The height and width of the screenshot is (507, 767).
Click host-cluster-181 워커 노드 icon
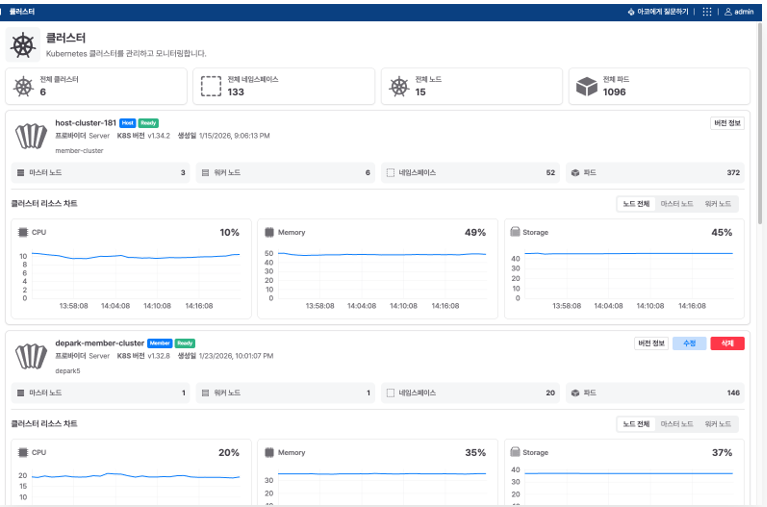(x=205, y=173)
